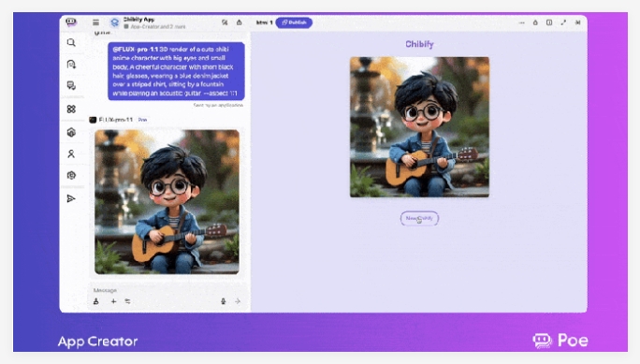Click the New Chibify button
This screenshot has width=640, height=364.
419,218
